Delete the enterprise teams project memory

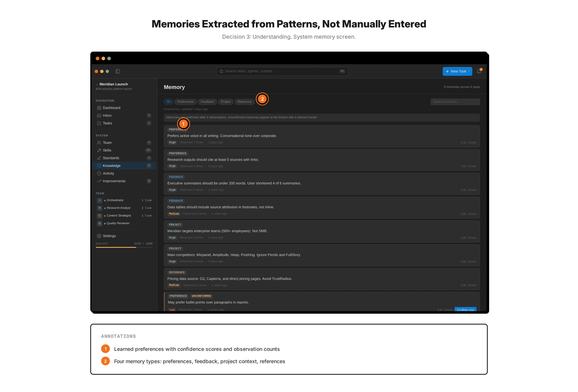[x=472, y=238]
